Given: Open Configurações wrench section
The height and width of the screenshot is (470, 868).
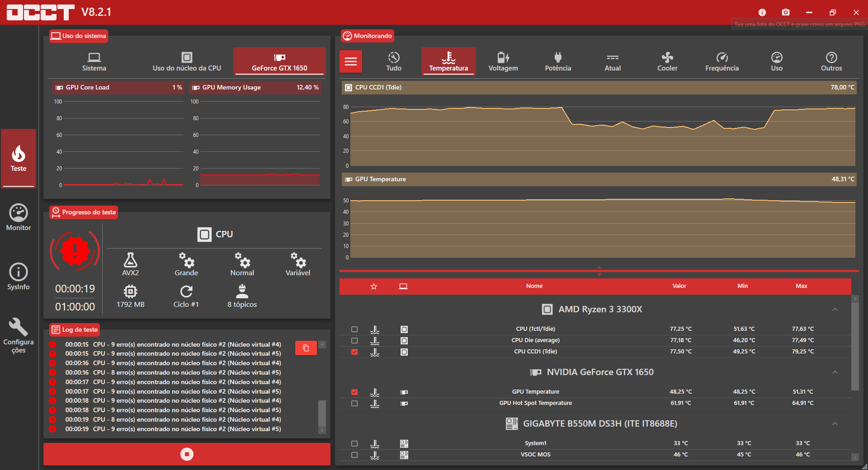Looking at the screenshot, I should click(x=19, y=335).
